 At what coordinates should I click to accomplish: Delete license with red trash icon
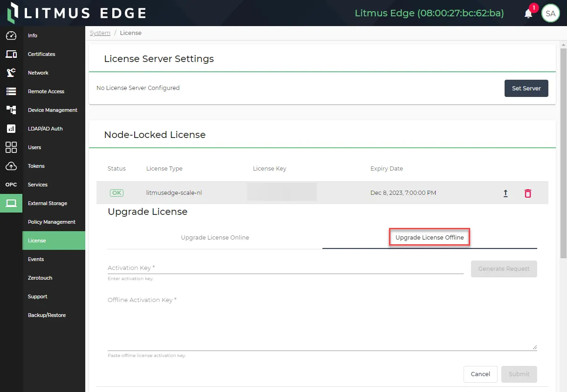pos(528,193)
